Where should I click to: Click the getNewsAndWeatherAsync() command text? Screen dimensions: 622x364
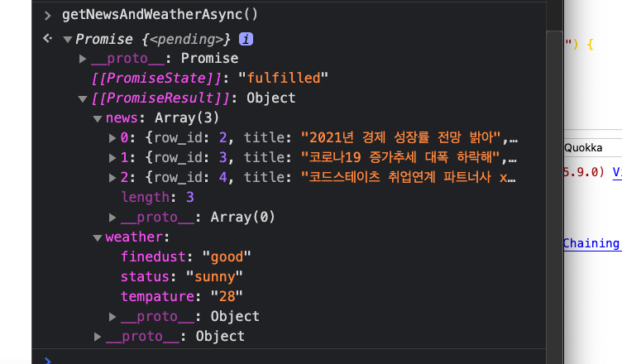(x=160, y=14)
